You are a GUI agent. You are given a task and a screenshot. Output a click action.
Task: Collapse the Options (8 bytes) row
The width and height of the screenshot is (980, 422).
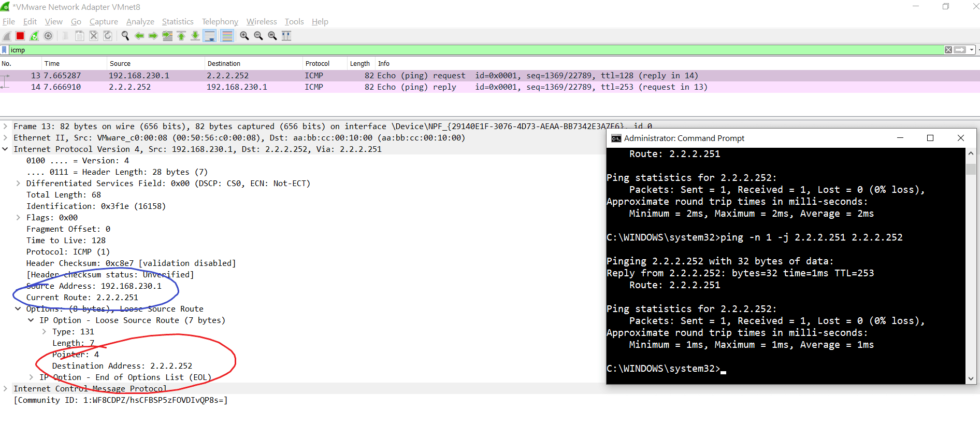point(18,309)
